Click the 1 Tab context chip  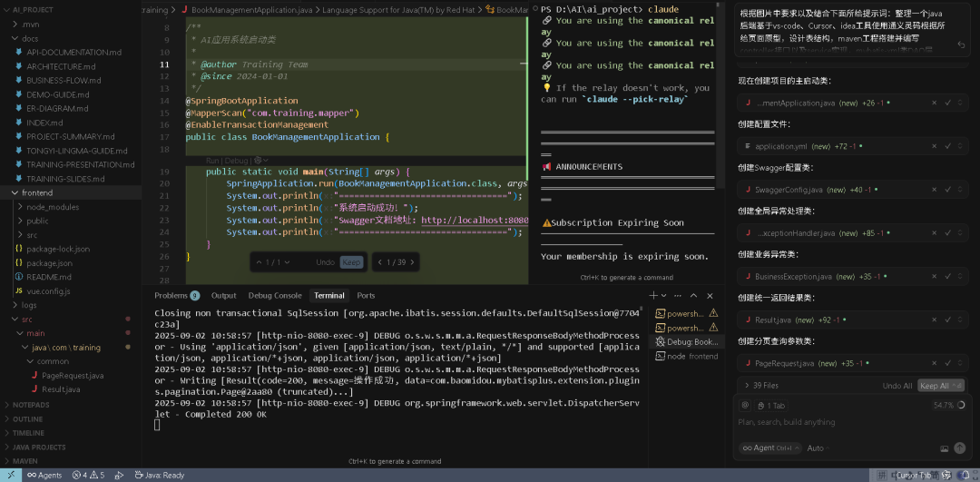[770, 405]
